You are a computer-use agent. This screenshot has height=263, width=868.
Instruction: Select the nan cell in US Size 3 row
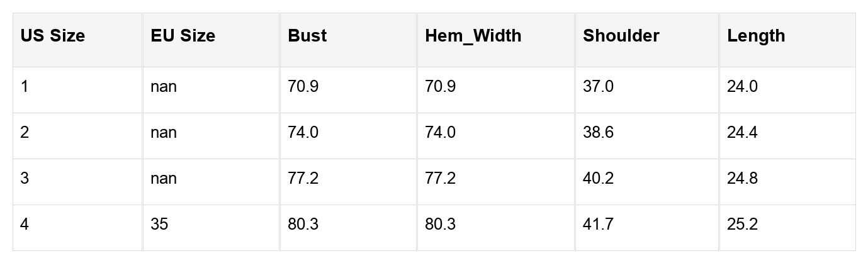click(x=164, y=178)
